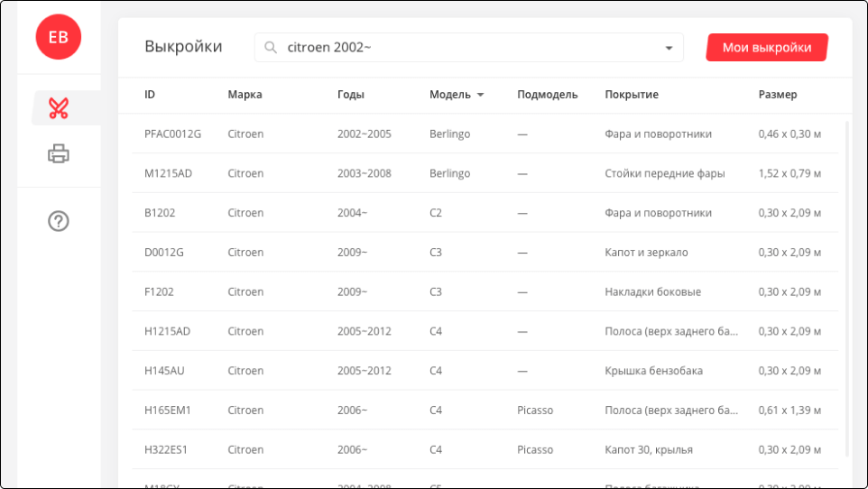Click the Размер column header
Image resolution: width=868 pixels, height=489 pixels.
point(777,95)
